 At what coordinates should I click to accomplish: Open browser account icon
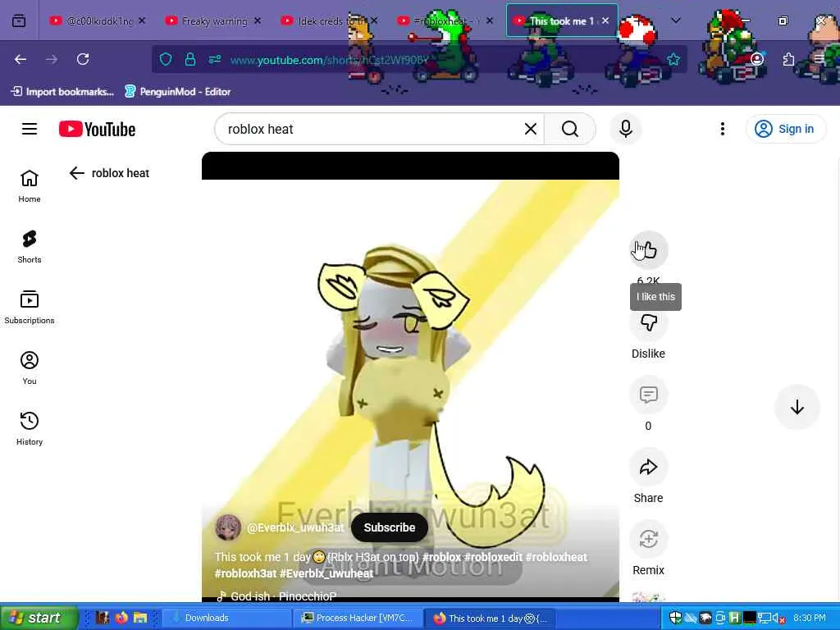click(x=757, y=59)
